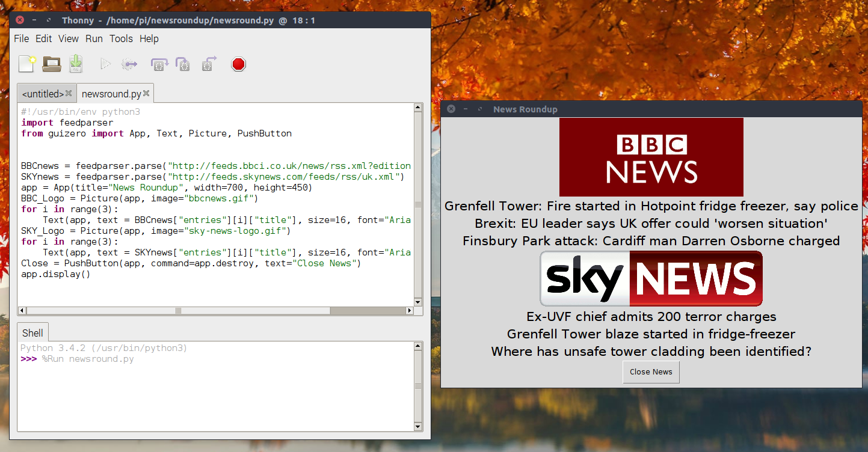Start debugging the current script

[129, 64]
